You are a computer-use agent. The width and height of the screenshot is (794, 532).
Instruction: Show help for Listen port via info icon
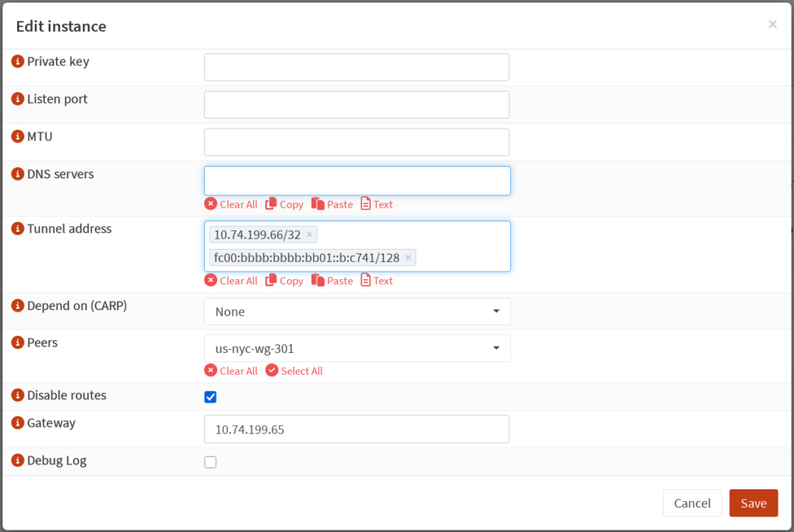click(18, 99)
